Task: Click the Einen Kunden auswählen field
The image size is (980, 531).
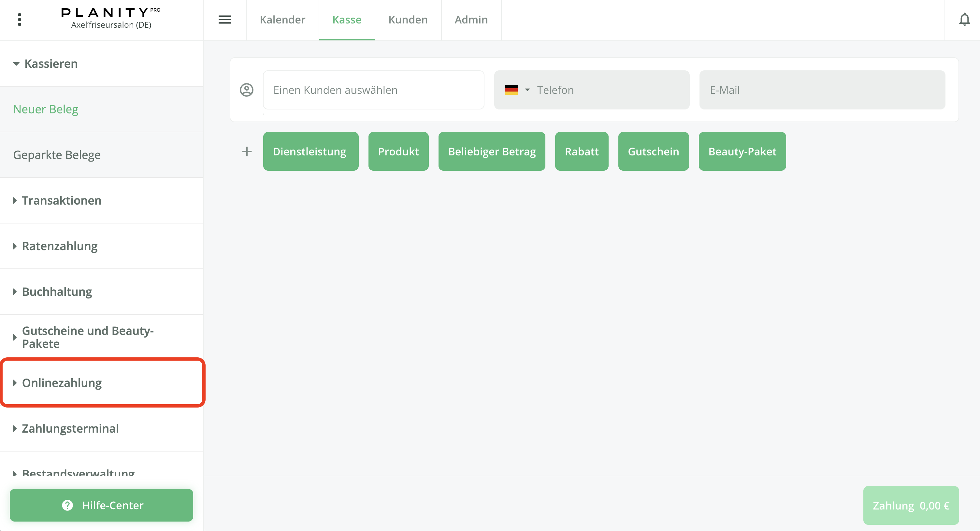Action: tap(373, 90)
